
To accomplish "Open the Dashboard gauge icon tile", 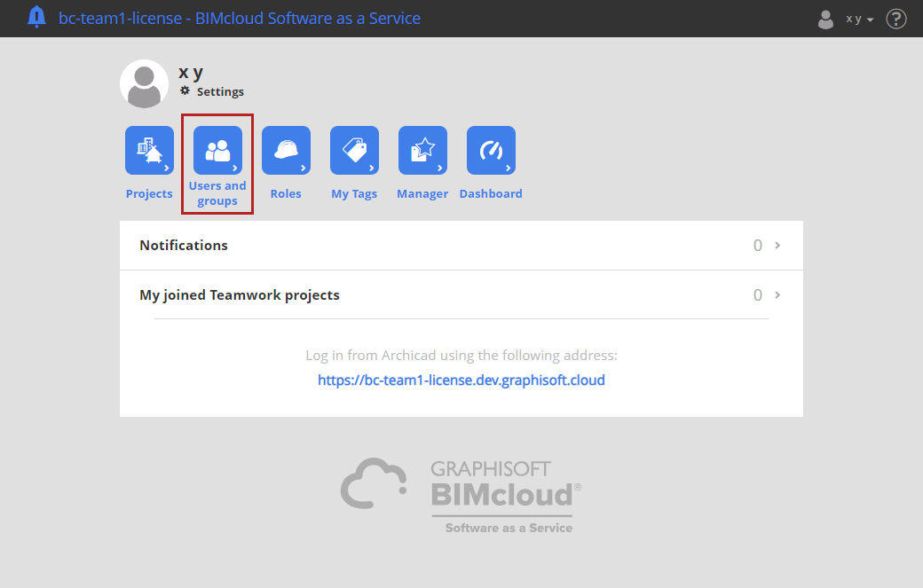I will coord(491,151).
